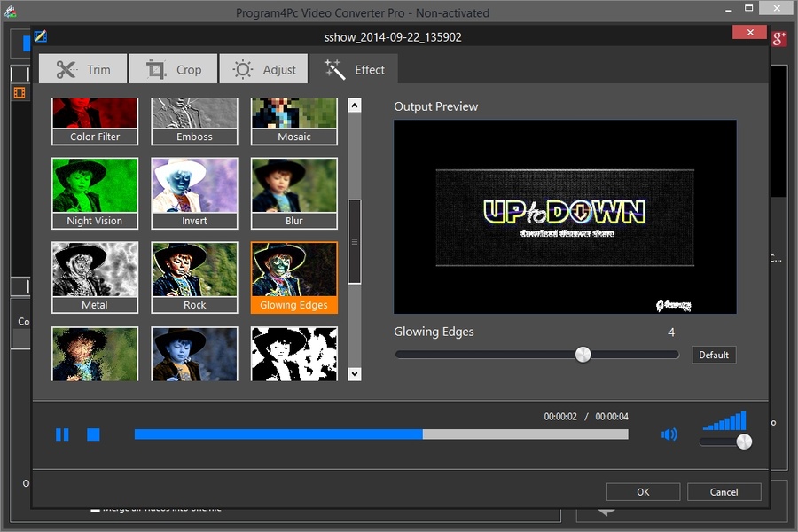Select the Glowing Edges effect

click(x=294, y=278)
